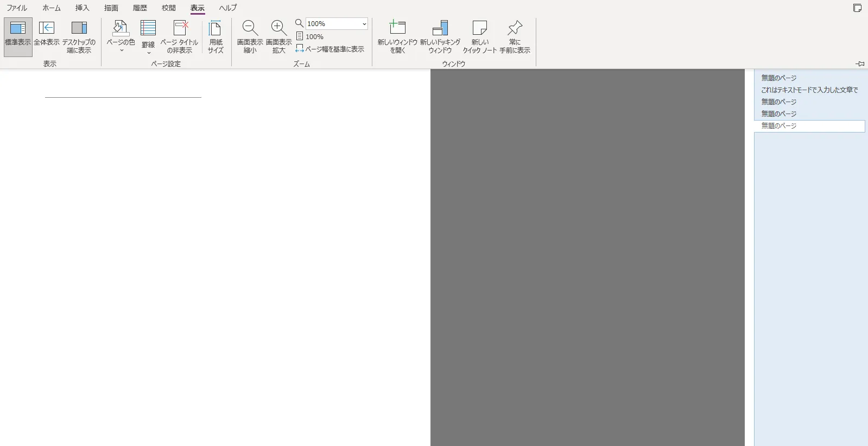Enable 標準表示 normal view mode
Image resolution: width=868 pixels, height=446 pixels.
click(x=18, y=36)
